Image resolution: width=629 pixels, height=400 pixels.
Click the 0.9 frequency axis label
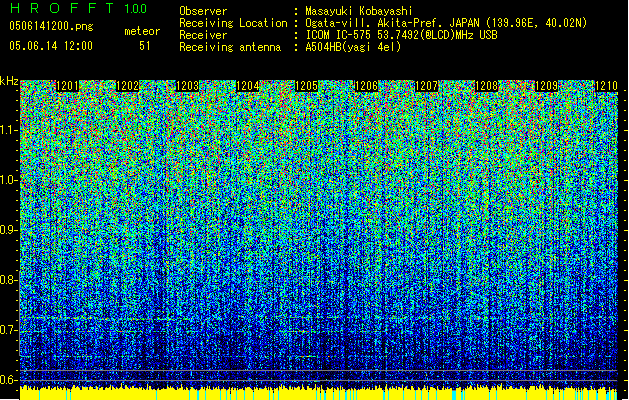[9, 230]
